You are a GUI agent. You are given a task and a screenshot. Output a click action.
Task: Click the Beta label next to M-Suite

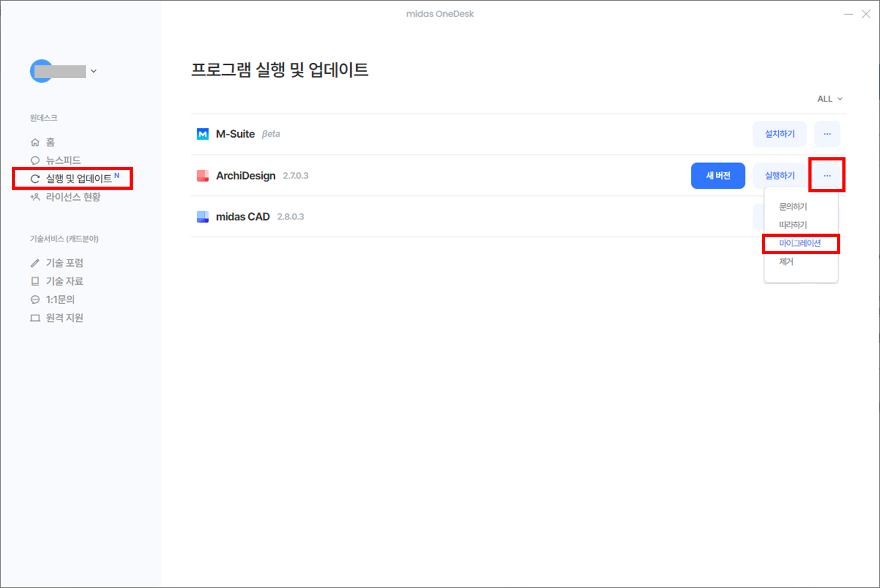click(271, 134)
